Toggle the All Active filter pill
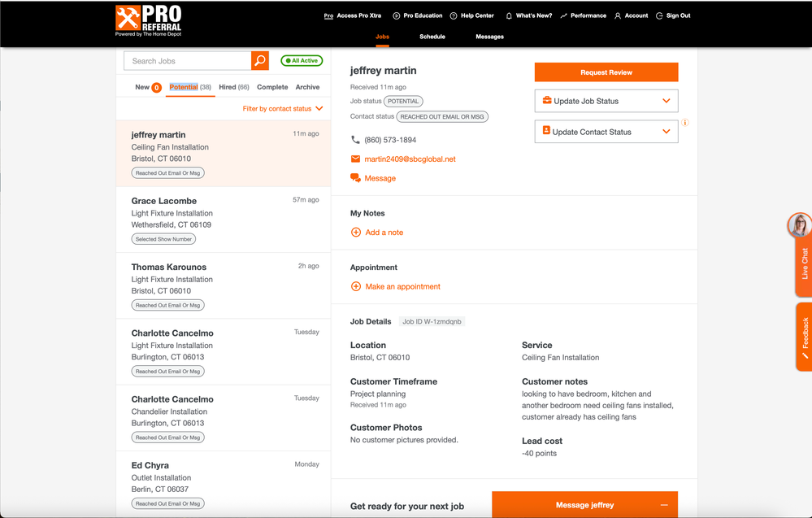 pos(302,61)
